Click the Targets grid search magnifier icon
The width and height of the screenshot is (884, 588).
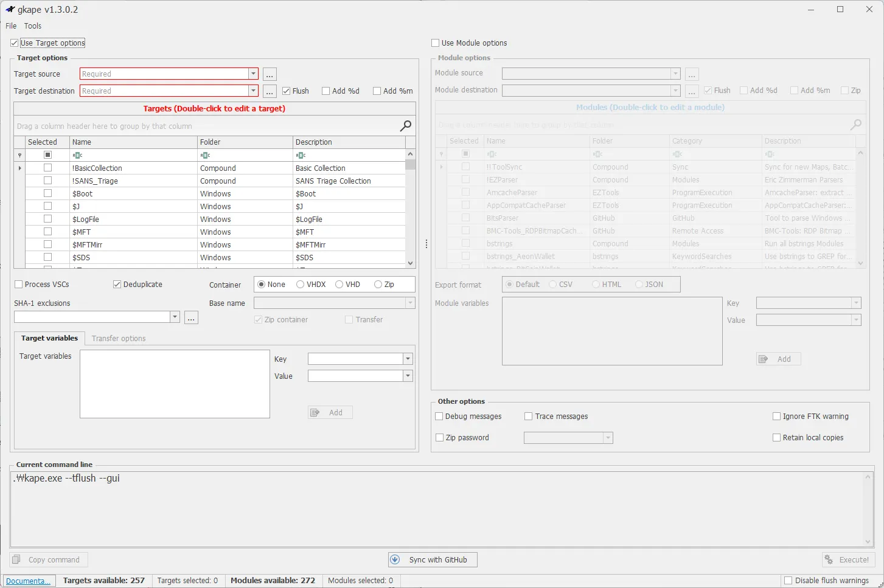(406, 126)
